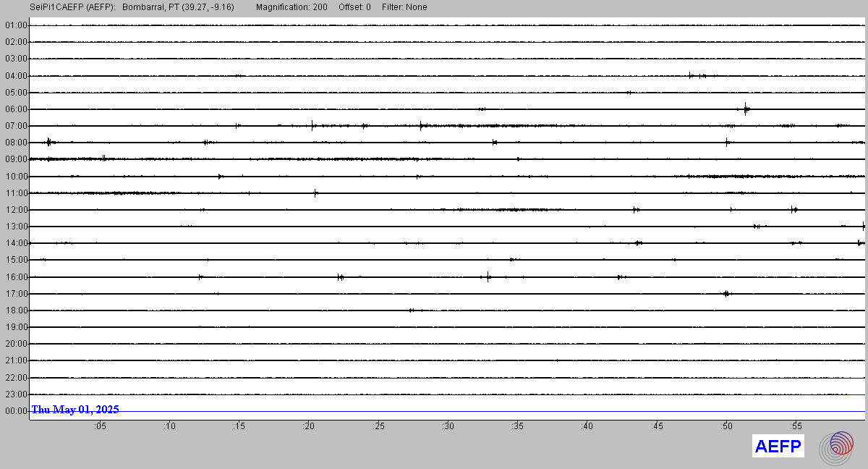
Task: Click the 15:00 hour label
Action: coord(16,260)
